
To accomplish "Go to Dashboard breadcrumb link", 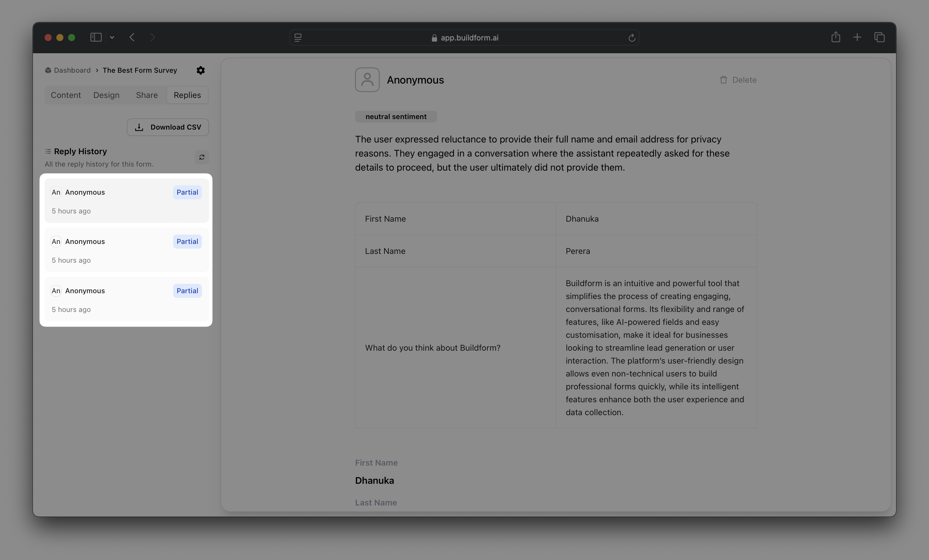I will pos(72,70).
